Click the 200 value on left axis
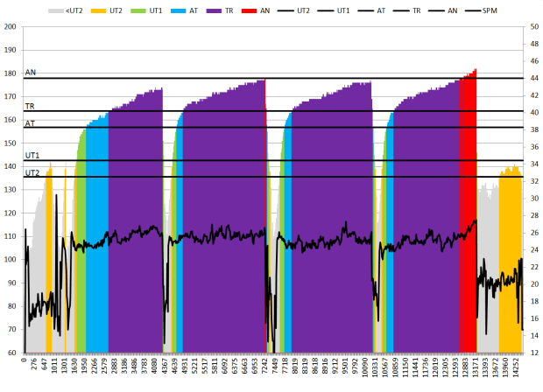Screen dimensions: 543x392 point(11,26)
